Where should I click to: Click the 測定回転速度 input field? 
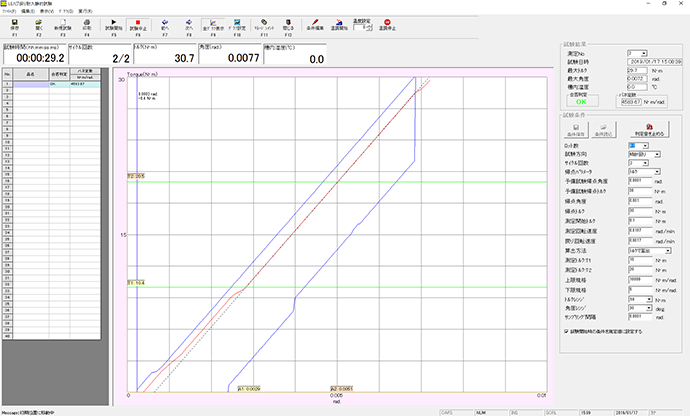(640, 231)
